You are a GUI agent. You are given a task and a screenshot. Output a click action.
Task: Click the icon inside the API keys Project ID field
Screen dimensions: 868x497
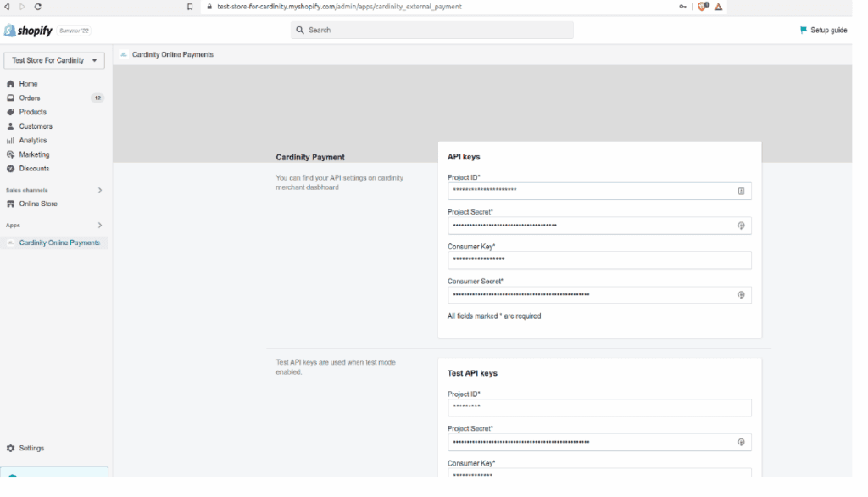tap(741, 191)
